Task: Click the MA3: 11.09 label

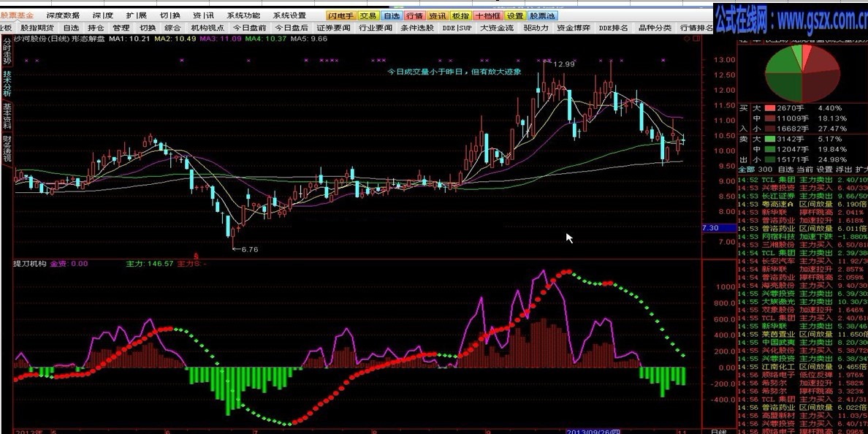Action: [x=221, y=39]
